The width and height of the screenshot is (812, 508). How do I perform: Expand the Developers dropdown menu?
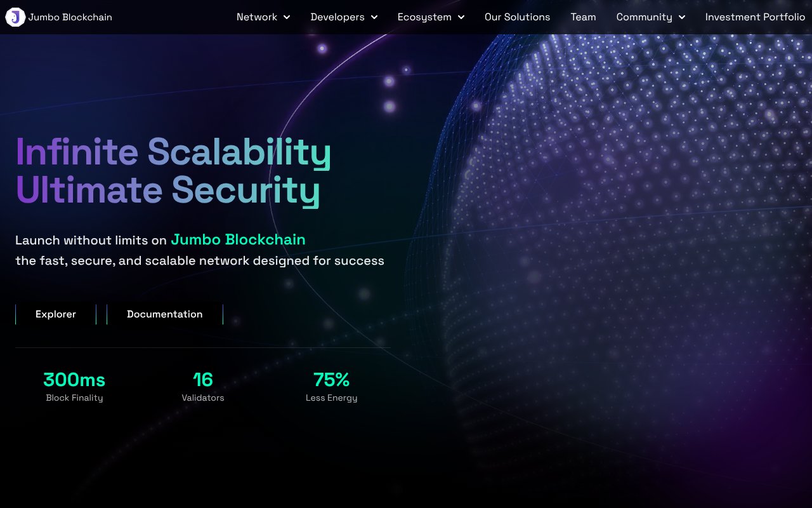337,17
